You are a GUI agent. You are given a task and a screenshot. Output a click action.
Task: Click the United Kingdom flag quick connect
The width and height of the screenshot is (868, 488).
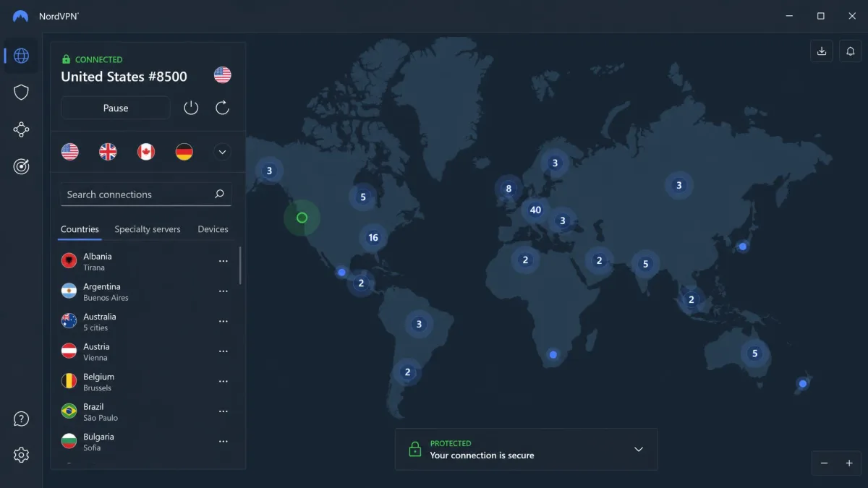[x=108, y=152]
